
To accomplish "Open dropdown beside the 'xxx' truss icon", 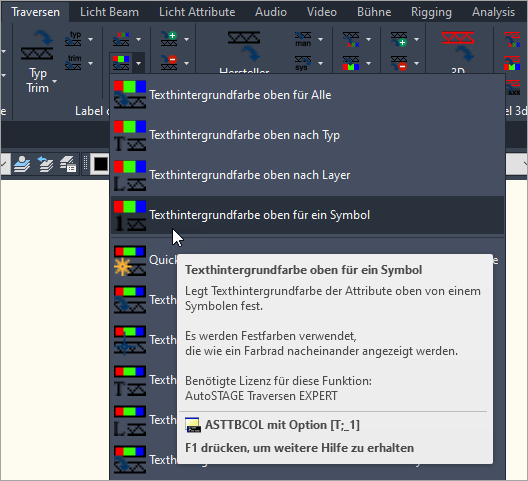I will click(138, 39).
